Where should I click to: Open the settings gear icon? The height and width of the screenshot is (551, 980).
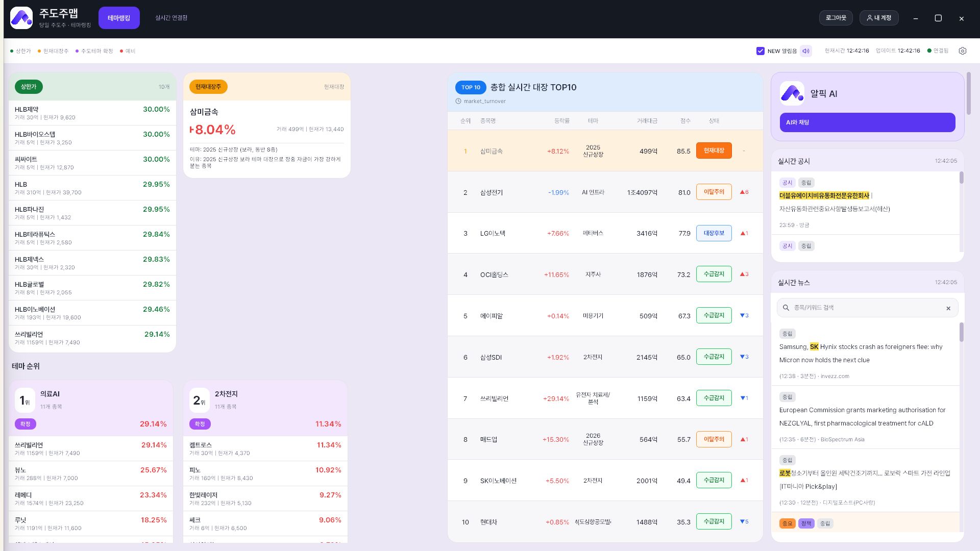tap(963, 51)
